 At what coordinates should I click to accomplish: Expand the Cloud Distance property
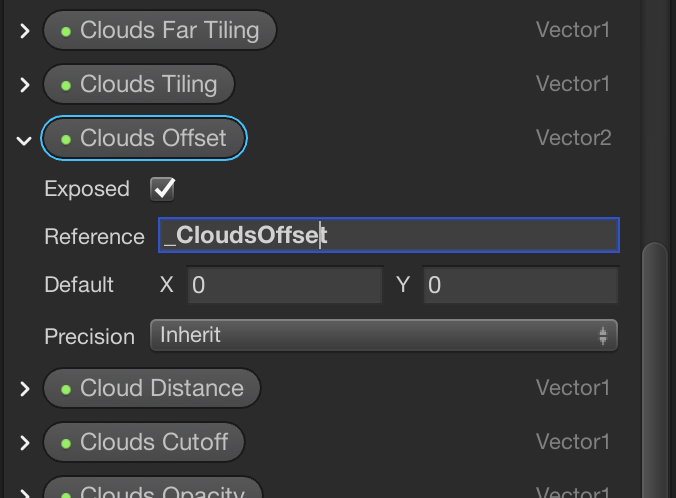click(25, 389)
